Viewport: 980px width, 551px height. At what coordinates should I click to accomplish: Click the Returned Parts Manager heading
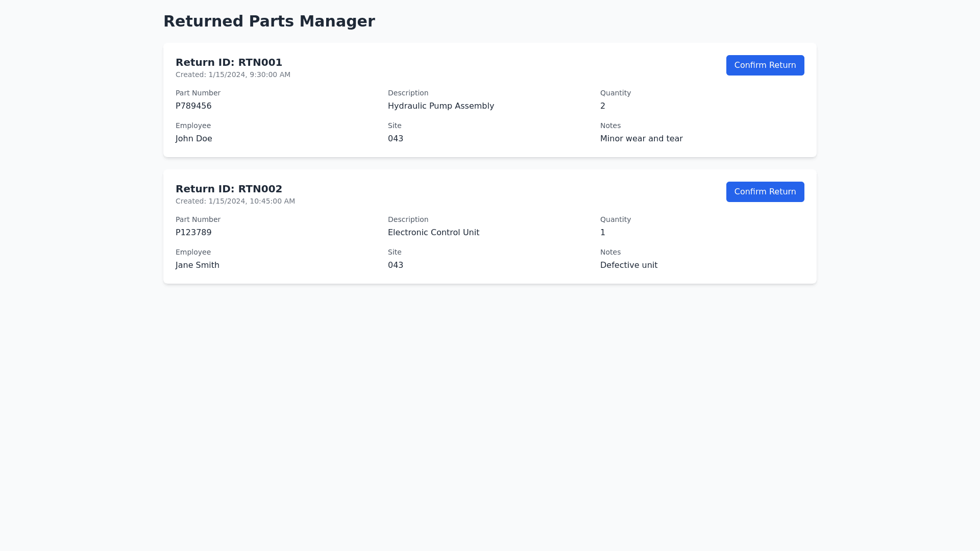click(269, 21)
